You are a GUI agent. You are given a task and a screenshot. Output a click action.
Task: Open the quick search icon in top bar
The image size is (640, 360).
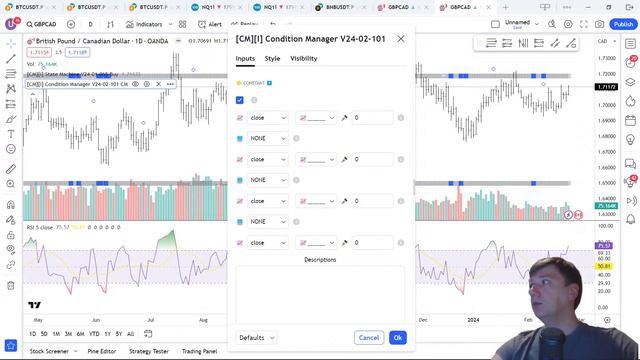pyautogui.click(x=552, y=24)
